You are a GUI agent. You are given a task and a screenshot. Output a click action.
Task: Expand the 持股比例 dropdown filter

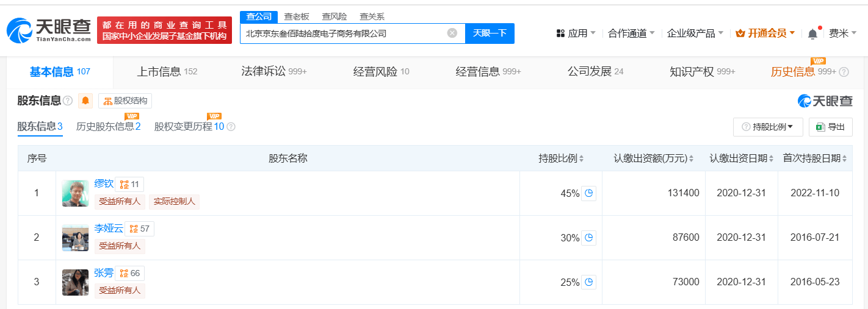768,127
